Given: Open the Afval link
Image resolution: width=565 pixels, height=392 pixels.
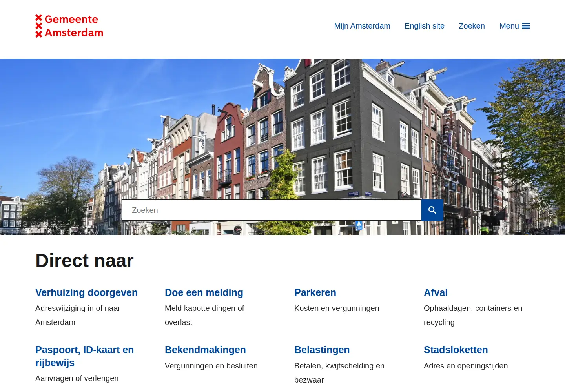Looking at the screenshot, I should (436, 292).
